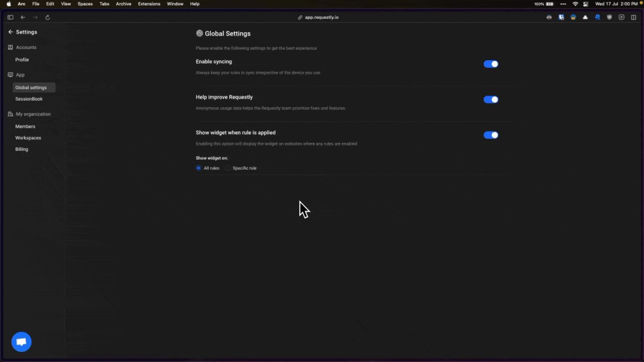Go back with browser back arrow
The image size is (644, 362).
tap(23, 17)
